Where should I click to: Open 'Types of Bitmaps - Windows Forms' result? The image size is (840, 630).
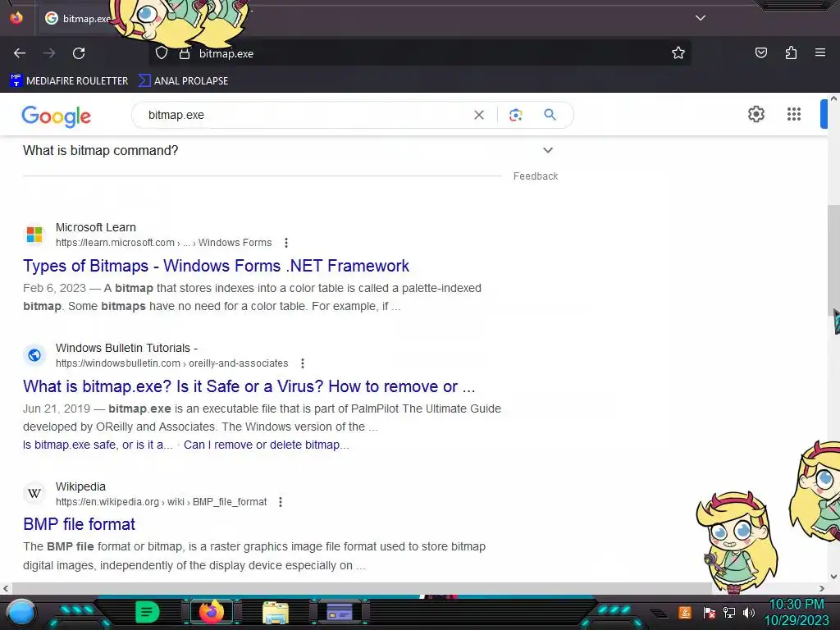pyautogui.click(x=216, y=266)
